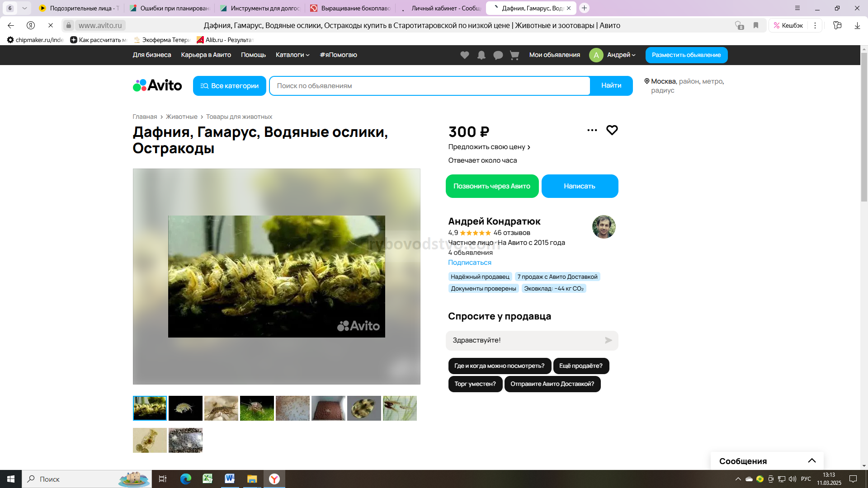The height and width of the screenshot is (488, 868).
Task: Open three-dots listing options menu
Action: 592,130
